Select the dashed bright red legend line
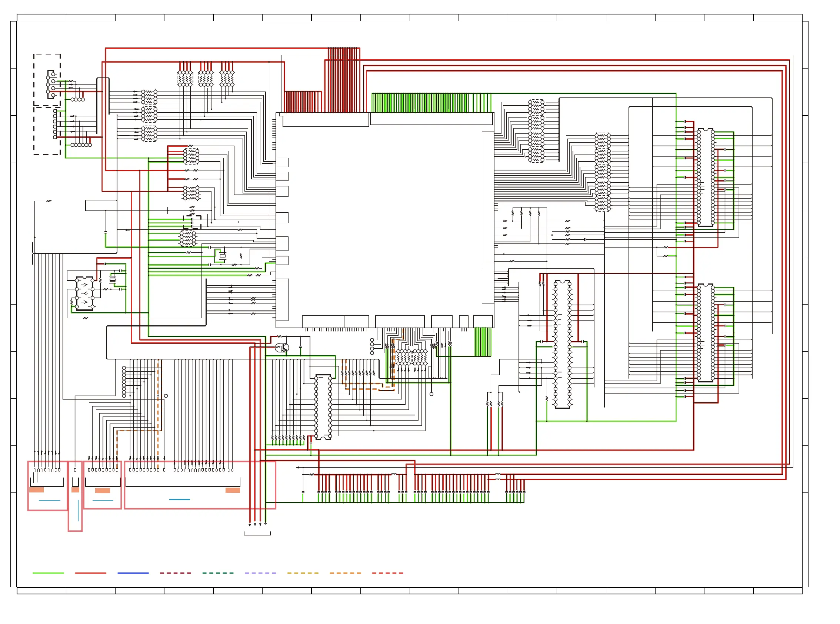840x624 pixels. pyautogui.click(x=387, y=573)
